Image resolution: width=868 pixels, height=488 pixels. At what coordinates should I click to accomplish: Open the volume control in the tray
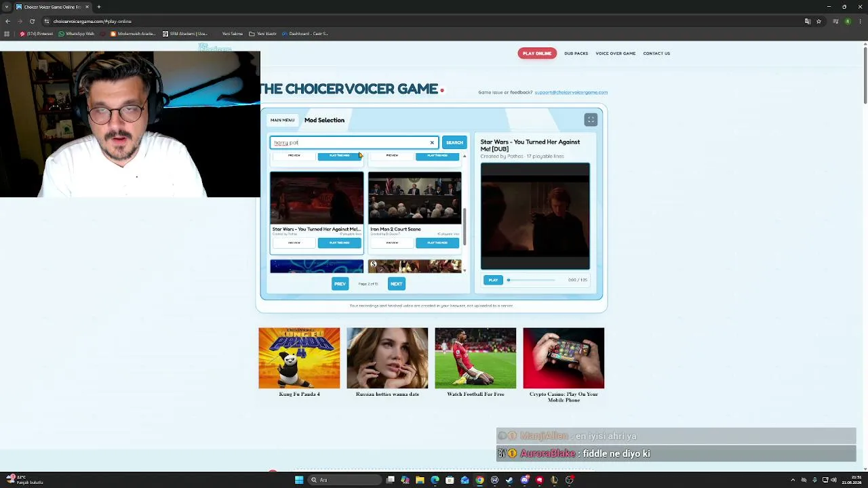click(x=833, y=480)
